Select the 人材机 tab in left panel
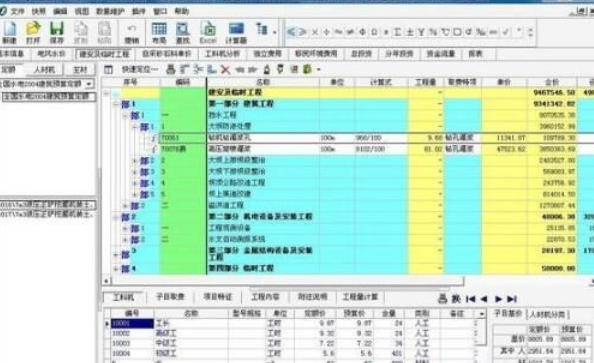The width and height of the screenshot is (594, 363). click(x=44, y=70)
